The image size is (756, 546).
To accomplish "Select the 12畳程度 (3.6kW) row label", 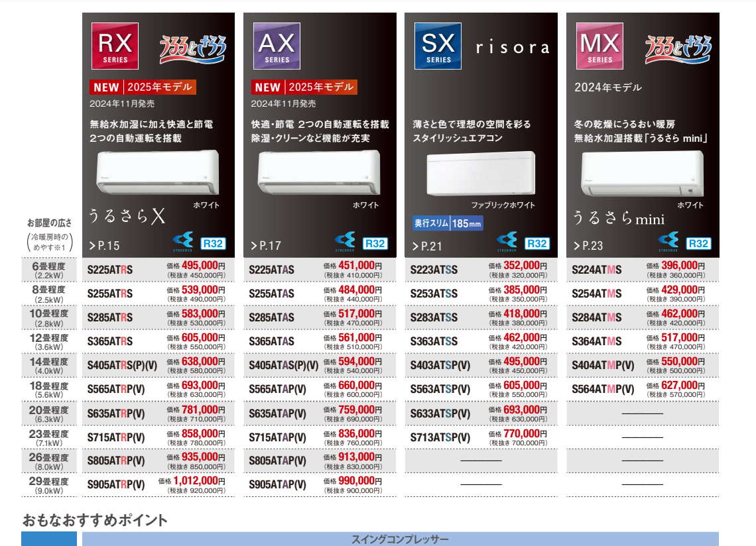I will [x=48, y=342].
